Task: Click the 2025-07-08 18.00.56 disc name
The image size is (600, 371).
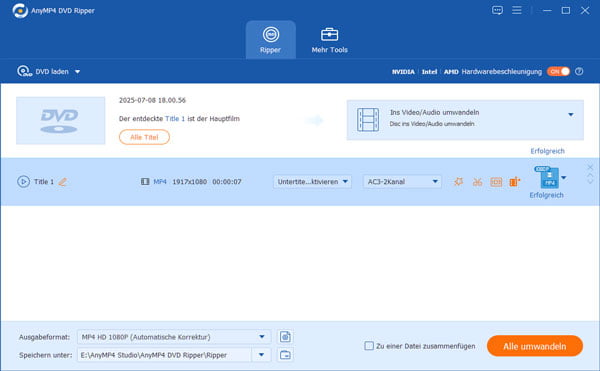Action: pyautogui.click(x=152, y=100)
